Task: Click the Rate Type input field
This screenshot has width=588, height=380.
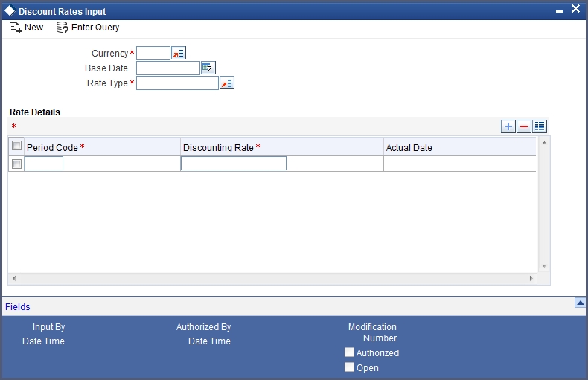Action: pos(177,83)
